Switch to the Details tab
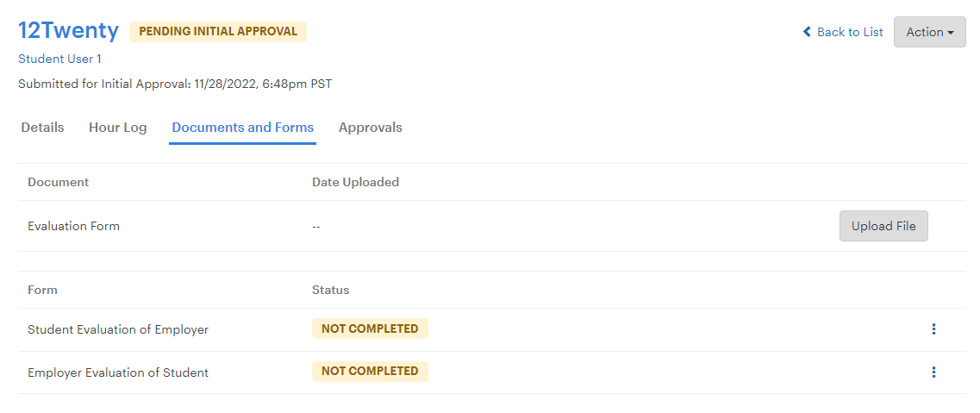The width and height of the screenshot is (980, 413). (42, 128)
